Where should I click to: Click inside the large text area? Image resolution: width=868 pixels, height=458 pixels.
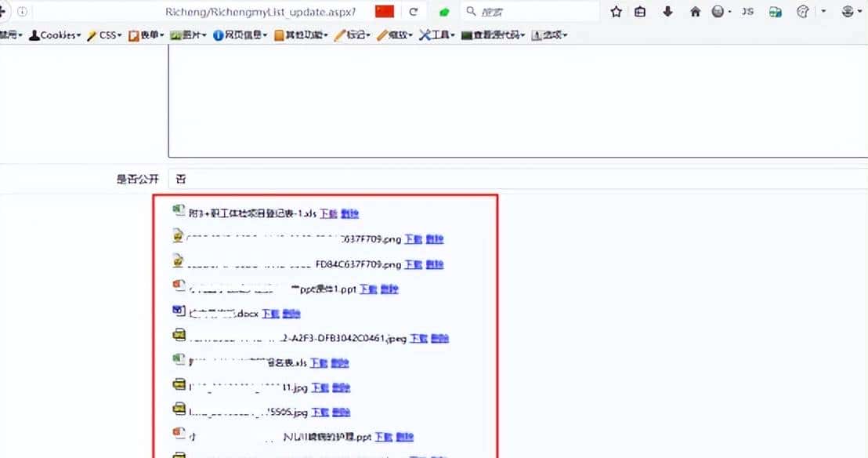click(518, 101)
